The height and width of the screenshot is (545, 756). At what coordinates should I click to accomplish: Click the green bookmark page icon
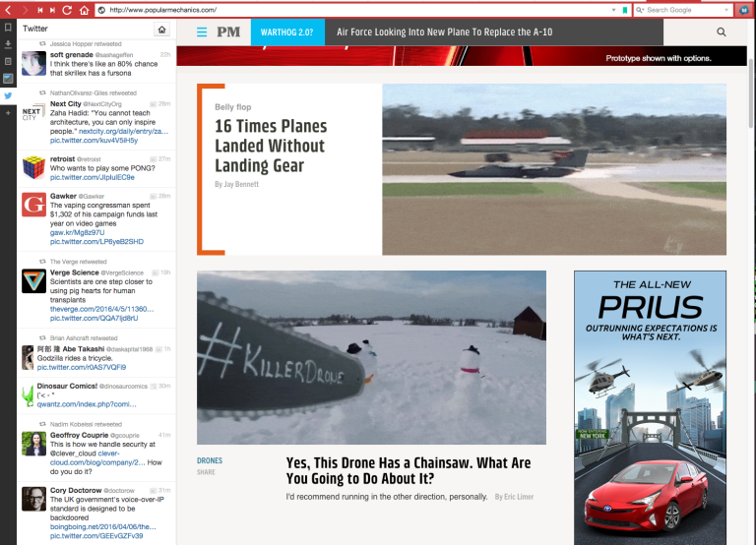[625, 10]
